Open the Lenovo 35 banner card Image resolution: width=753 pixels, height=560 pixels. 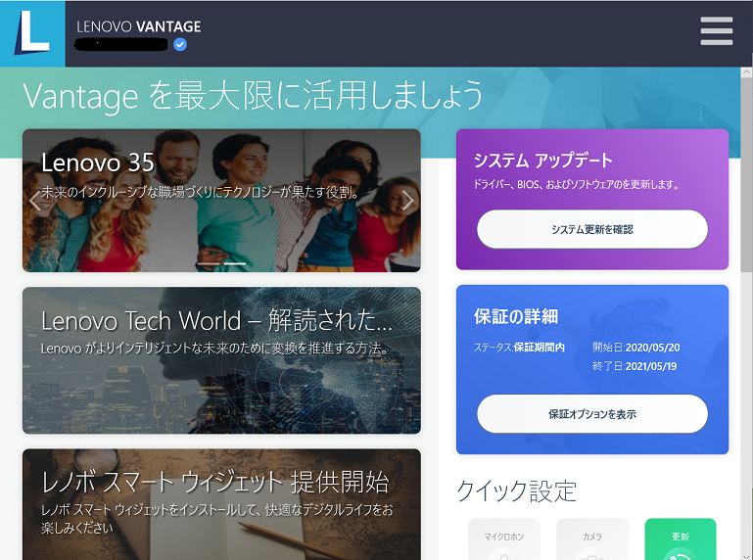pyautogui.click(x=221, y=201)
